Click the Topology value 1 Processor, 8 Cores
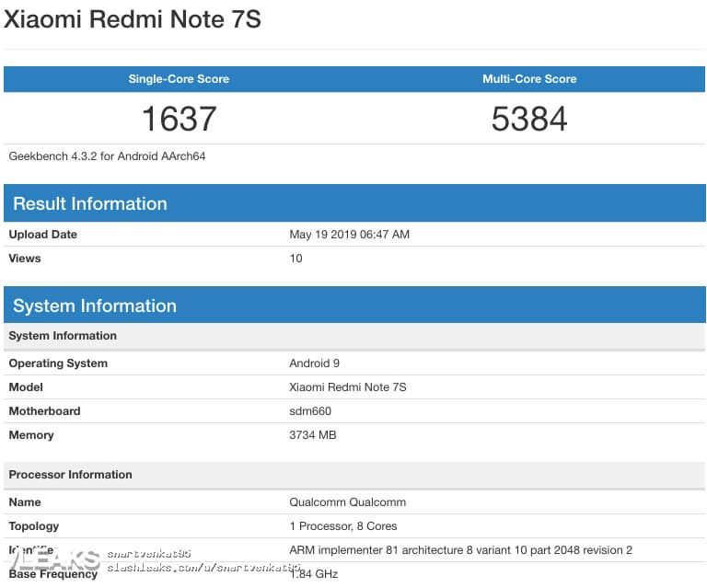 coord(343,525)
